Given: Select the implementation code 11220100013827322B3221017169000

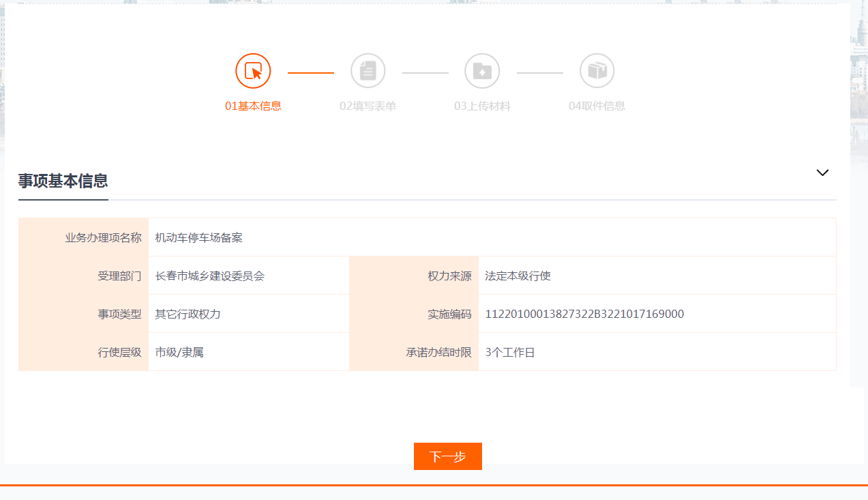Looking at the screenshot, I should click(584, 314).
